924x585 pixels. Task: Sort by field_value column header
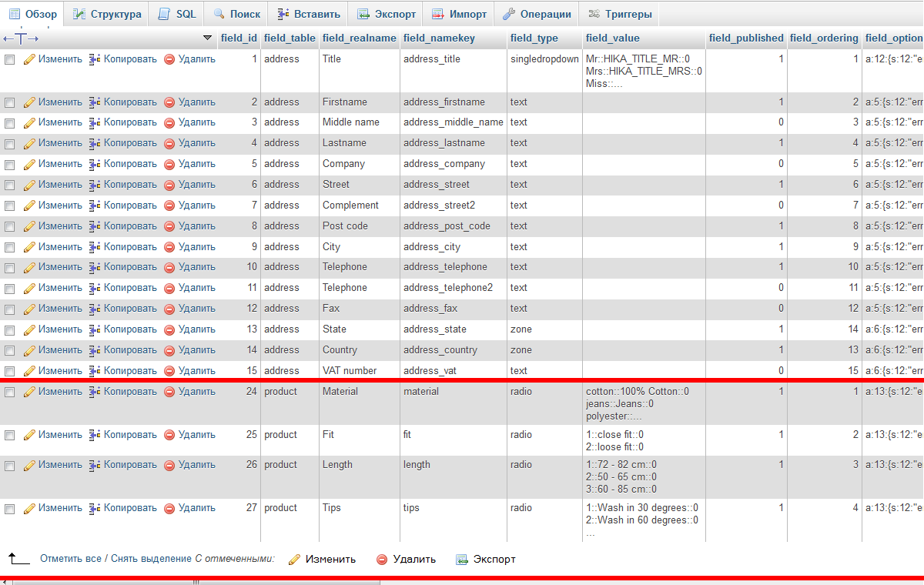click(x=613, y=38)
